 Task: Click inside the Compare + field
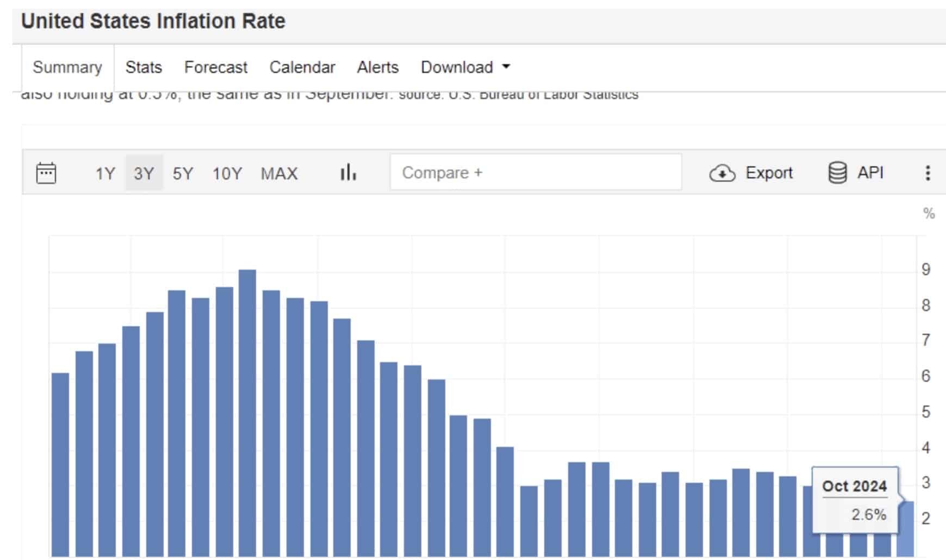pos(536,172)
